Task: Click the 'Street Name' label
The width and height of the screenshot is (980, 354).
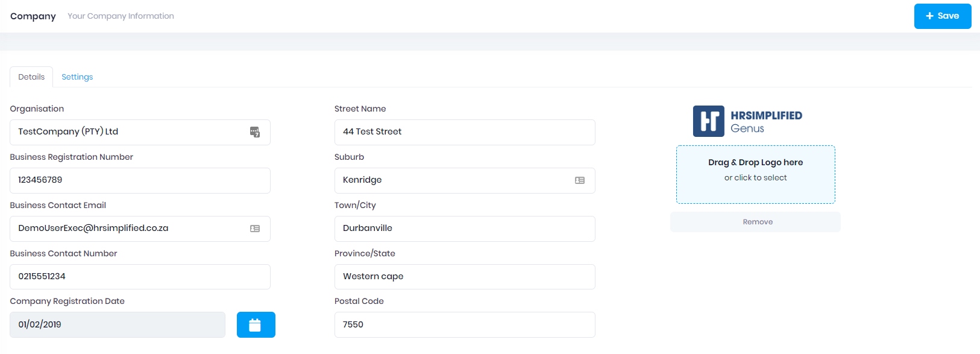Action: click(360, 109)
